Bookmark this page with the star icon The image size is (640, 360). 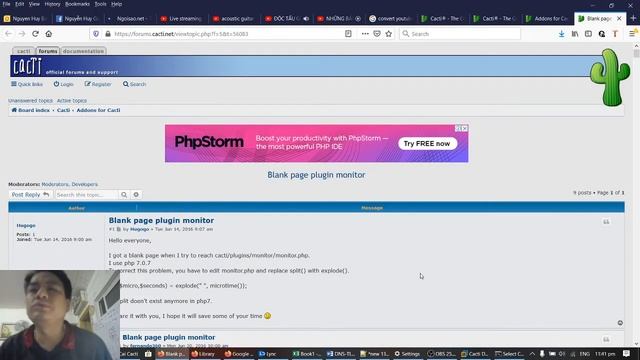pyautogui.click(x=389, y=34)
